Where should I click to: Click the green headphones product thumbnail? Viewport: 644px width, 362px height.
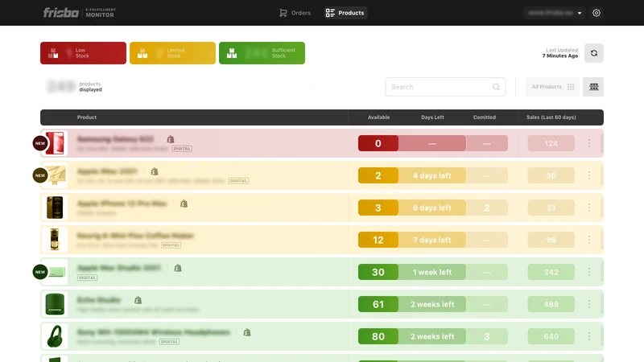(55, 336)
